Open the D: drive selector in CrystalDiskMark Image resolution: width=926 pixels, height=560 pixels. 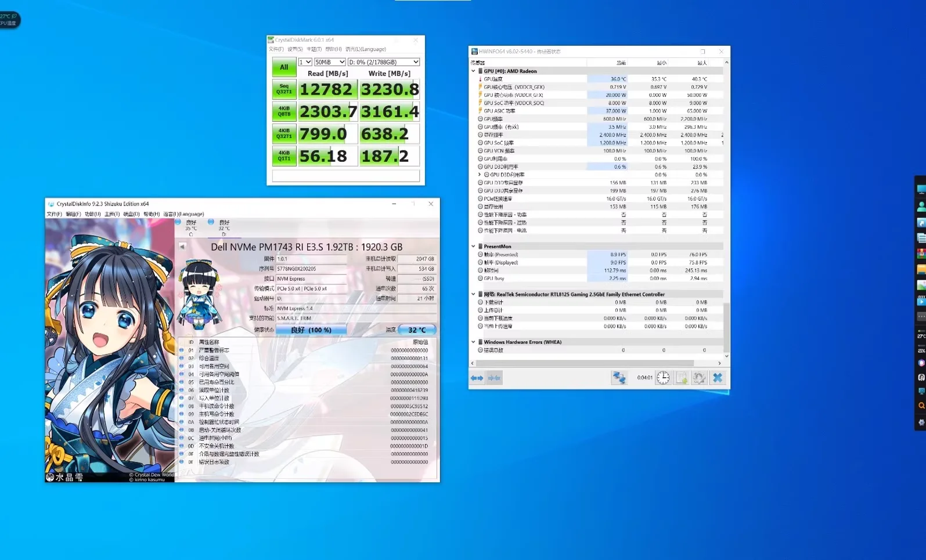(383, 62)
